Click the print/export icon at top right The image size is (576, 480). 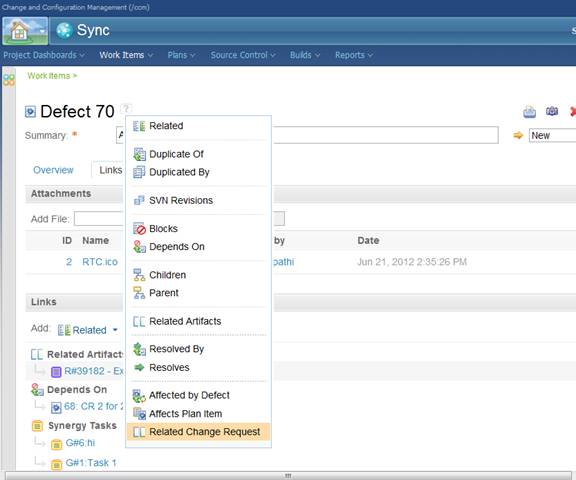(529, 112)
